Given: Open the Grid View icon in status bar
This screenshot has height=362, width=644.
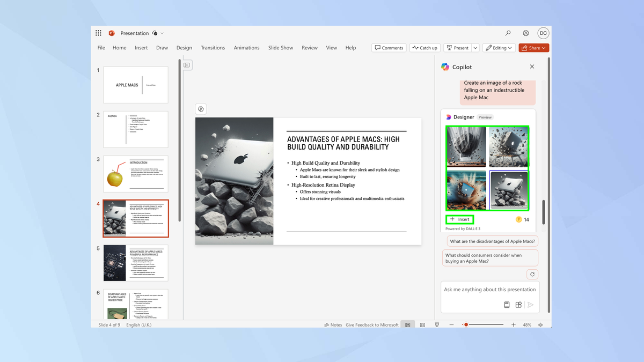Looking at the screenshot, I should click(x=422, y=324).
